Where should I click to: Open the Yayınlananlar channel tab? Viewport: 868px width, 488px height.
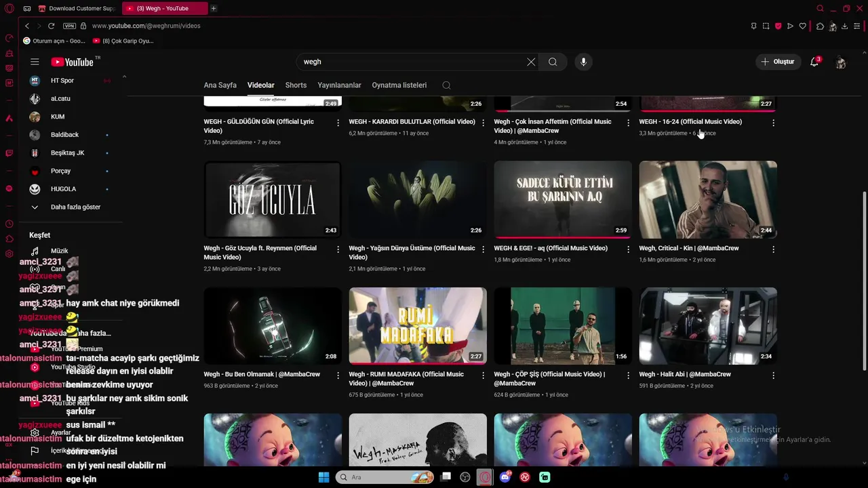pyautogui.click(x=339, y=85)
